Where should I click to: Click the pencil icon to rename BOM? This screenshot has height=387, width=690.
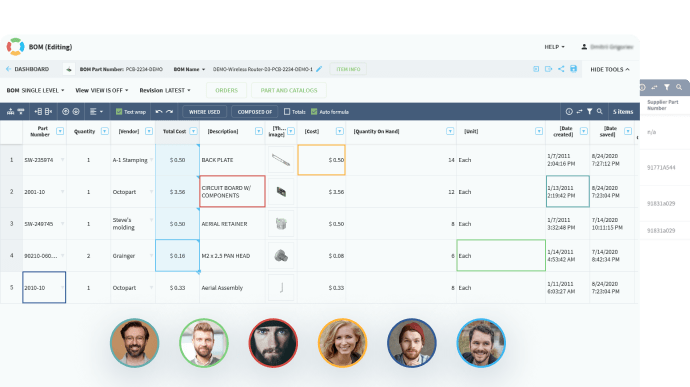click(x=319, y=69)
